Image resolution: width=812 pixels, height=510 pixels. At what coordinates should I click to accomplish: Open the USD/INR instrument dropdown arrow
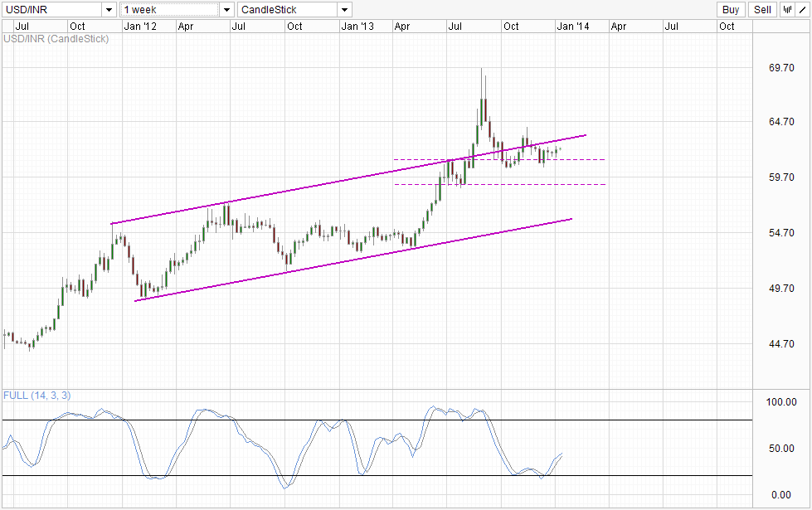109,10
